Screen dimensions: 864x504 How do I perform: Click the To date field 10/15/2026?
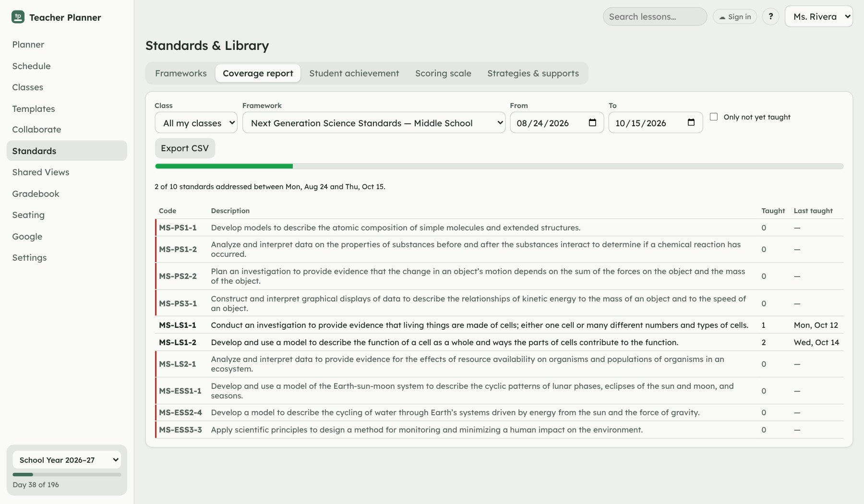click(x=656, y=123)
